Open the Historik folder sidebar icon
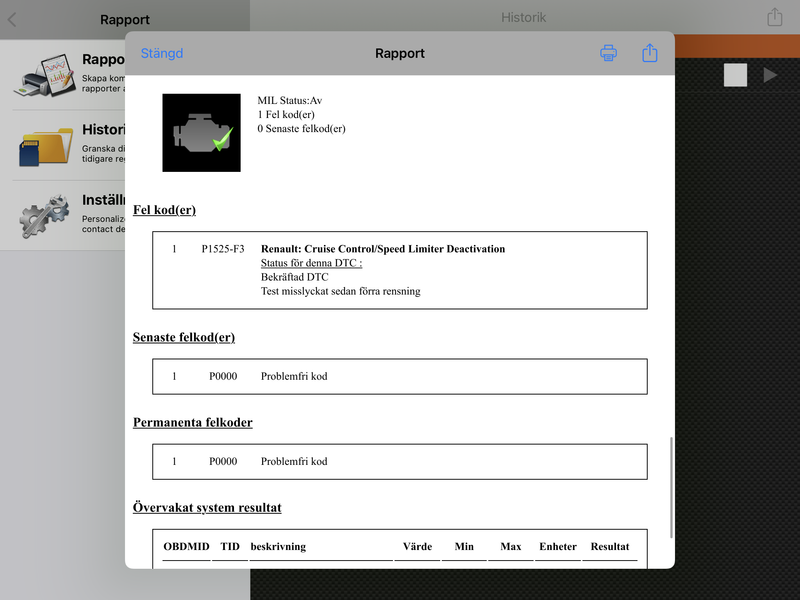This screenshot has height=600, width=800. tap(45, 146)
